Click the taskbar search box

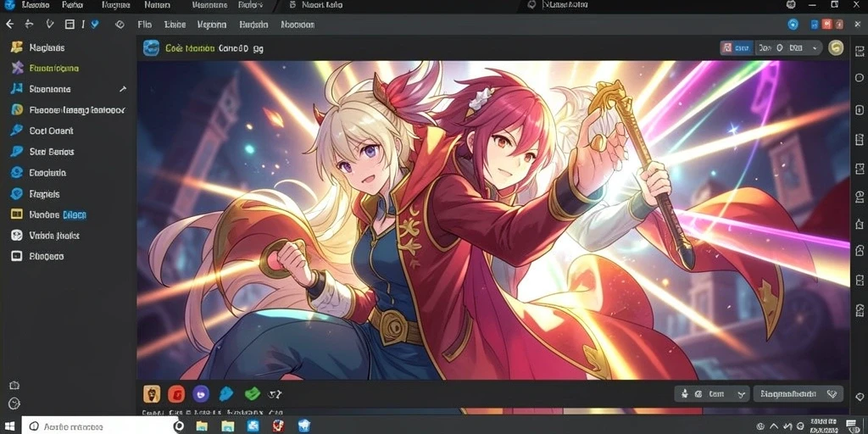coord(100,426)
